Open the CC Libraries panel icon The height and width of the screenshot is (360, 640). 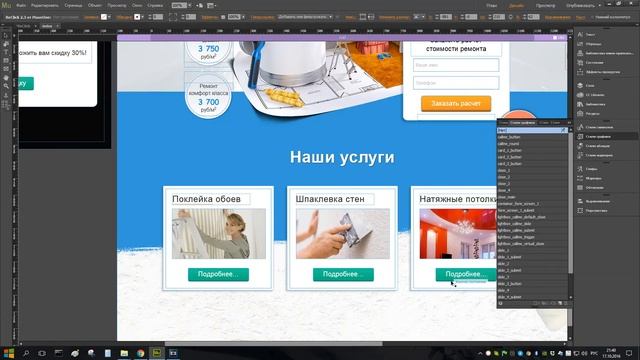[580, 95]
